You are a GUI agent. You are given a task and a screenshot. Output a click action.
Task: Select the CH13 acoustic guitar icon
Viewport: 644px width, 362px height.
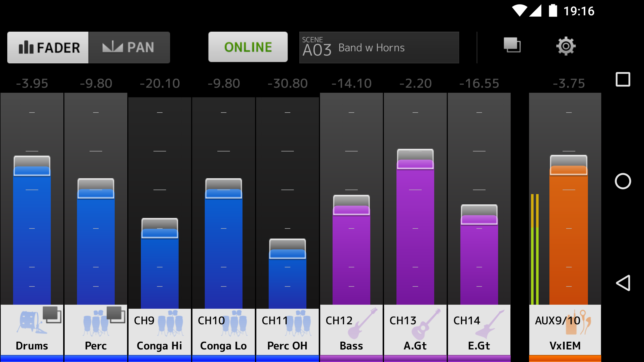point(426,324)
